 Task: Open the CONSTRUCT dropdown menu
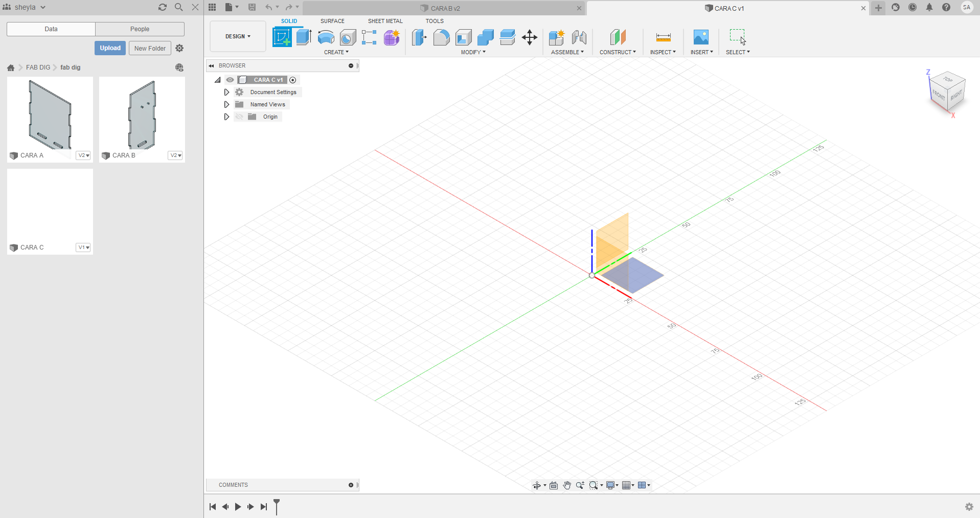click(618, 52)
